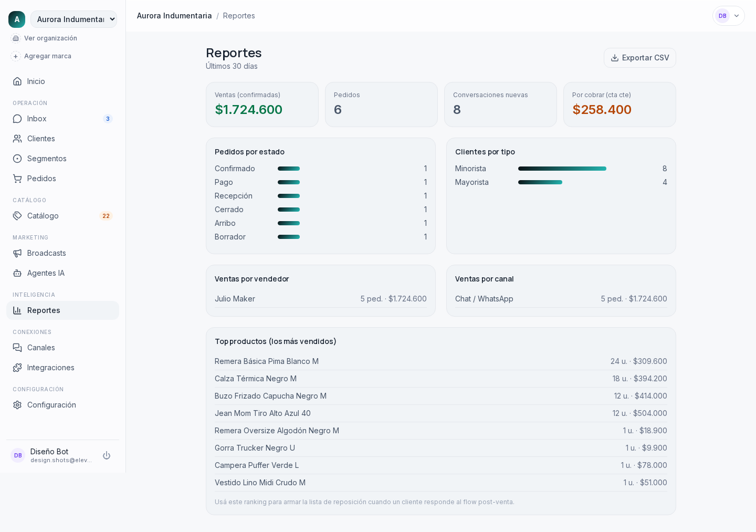756x532 pixels.
Task: Select the Julio Maker sales row
Action: tap(321, 299)
